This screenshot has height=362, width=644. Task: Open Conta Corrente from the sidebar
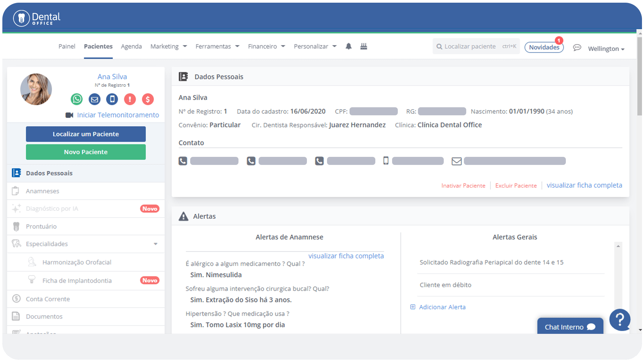pyautogui.click(x=86, y=299)
